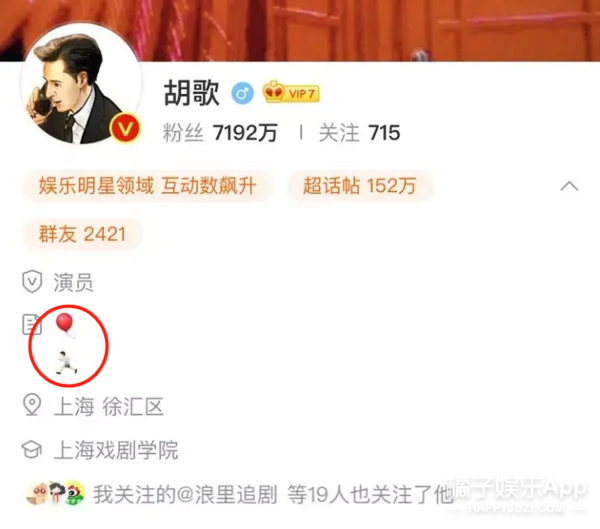
Task: Click the running person emoji in bio
Action: 67,362
